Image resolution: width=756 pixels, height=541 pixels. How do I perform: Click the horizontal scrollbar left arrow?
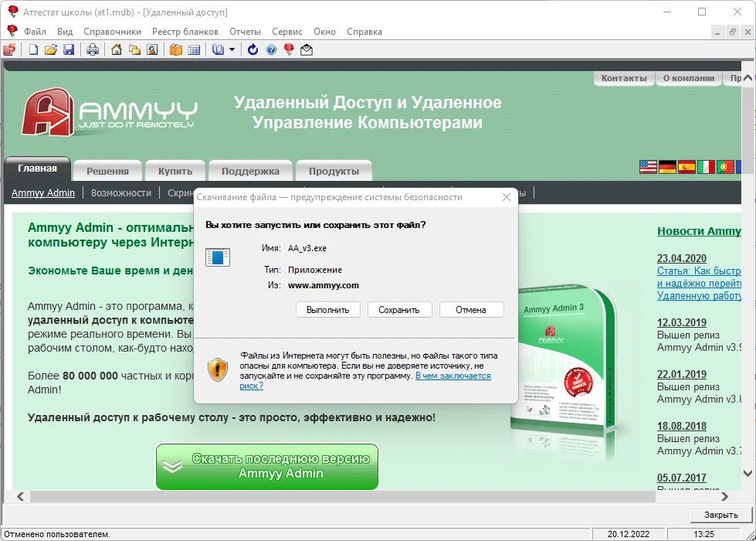pos(20,496)
